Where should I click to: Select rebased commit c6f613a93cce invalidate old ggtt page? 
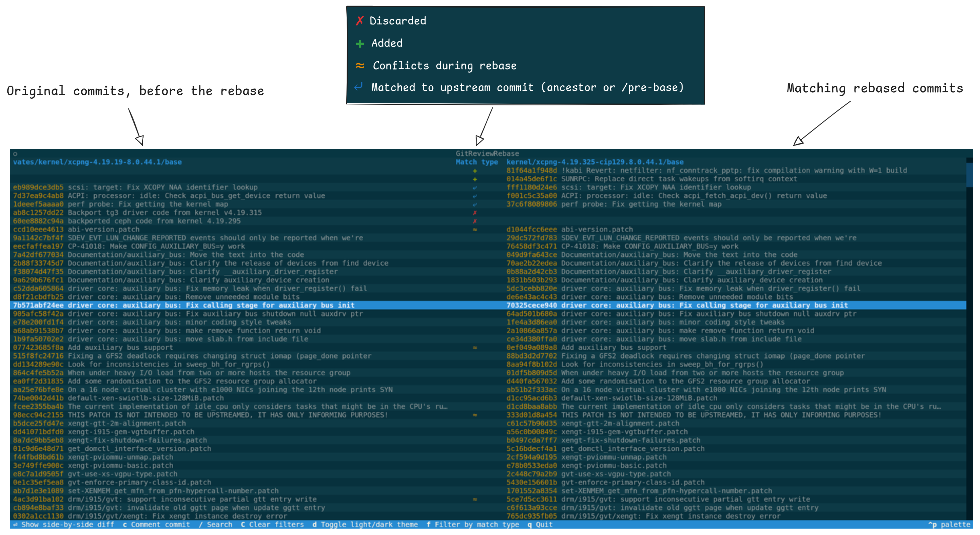[662, 508]
